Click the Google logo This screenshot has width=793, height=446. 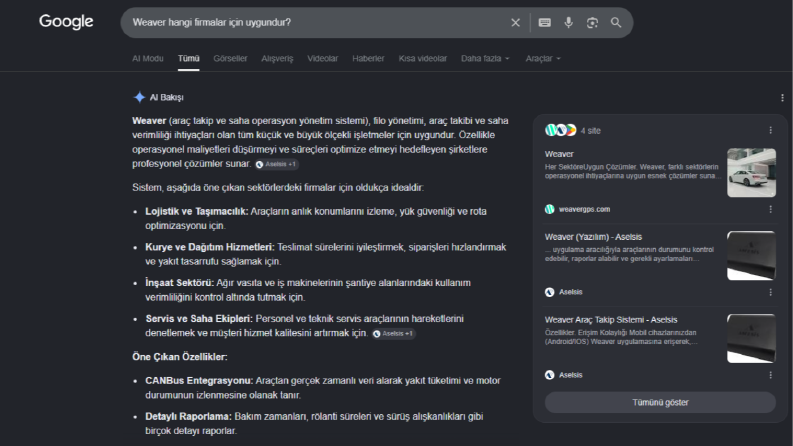click(66, 22)
